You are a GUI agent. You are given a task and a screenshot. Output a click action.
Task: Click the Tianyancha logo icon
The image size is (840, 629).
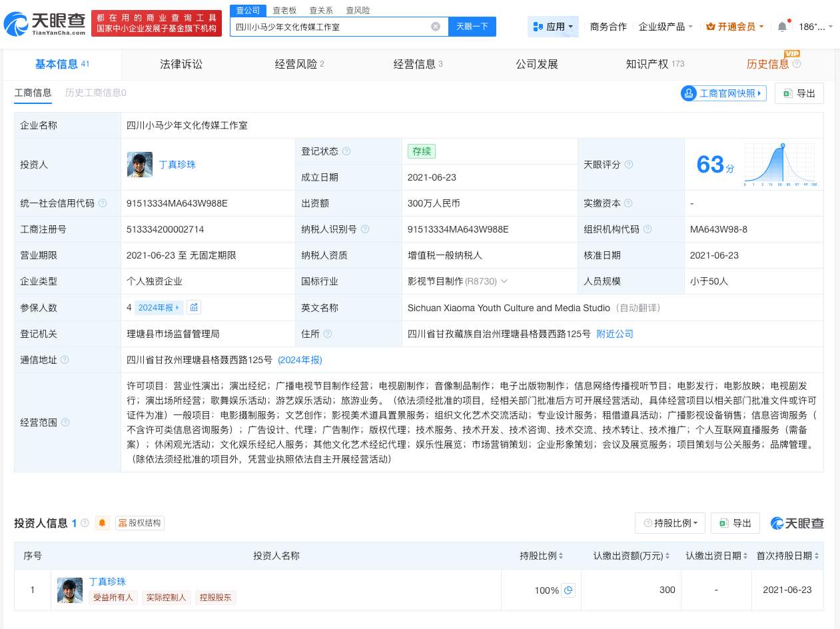(x=19, y=23)
